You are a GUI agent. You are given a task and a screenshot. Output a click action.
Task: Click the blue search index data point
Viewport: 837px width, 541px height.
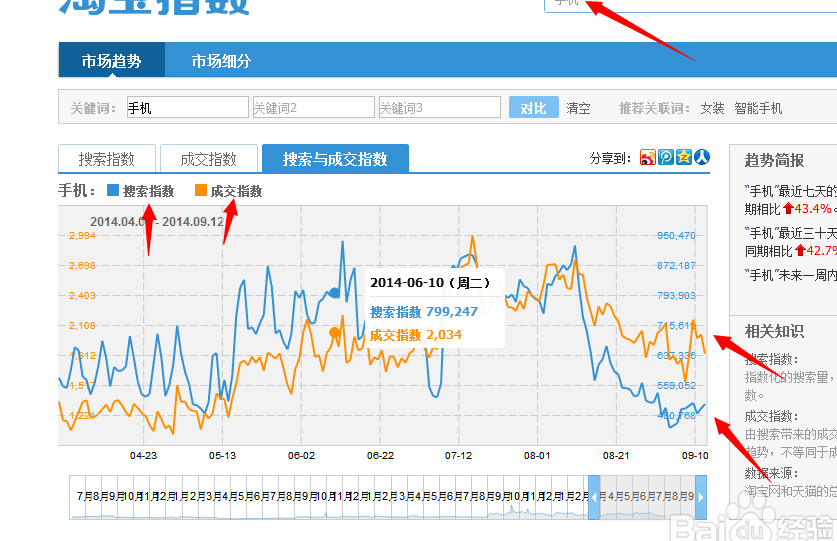(335, 293)
